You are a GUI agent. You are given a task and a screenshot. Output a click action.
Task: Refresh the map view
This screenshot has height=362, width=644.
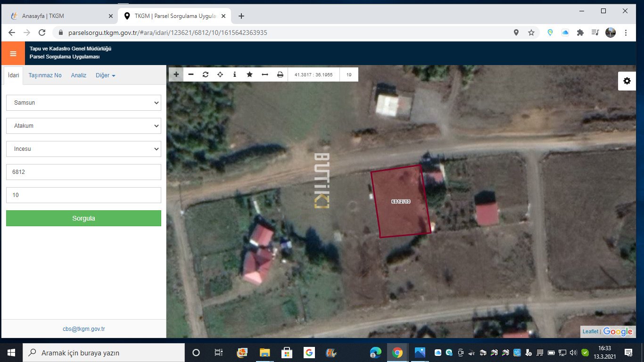point(206,74)
